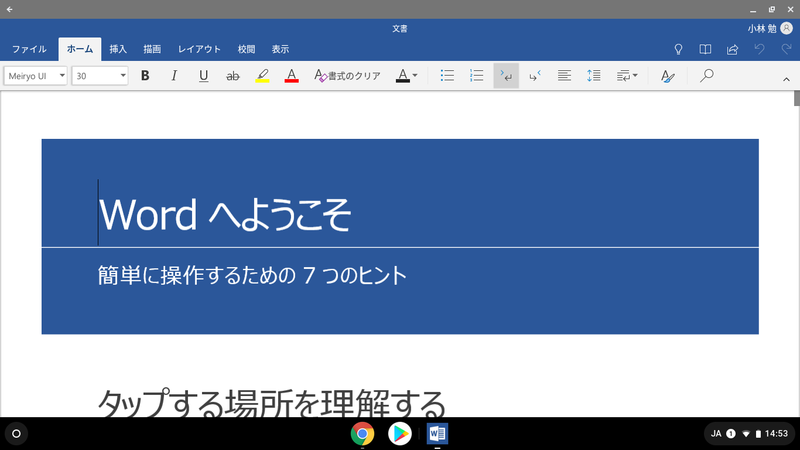
Task: Apply red font color
Action: [291, 76]
